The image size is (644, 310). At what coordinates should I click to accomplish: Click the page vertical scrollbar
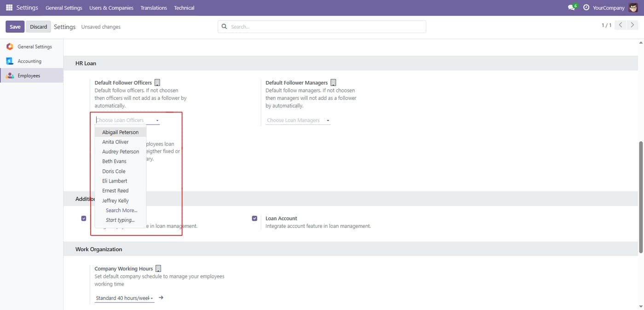pyautogui.click(x=641, y=197)
